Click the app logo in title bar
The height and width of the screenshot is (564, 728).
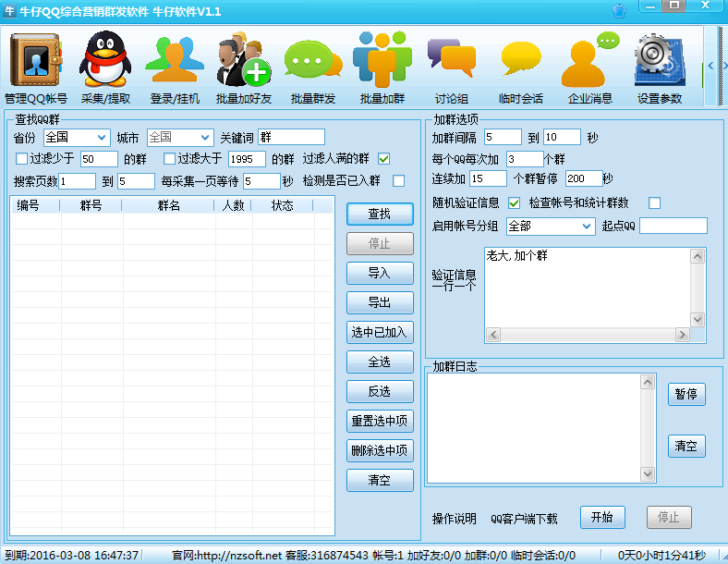(x=9, y=10)
